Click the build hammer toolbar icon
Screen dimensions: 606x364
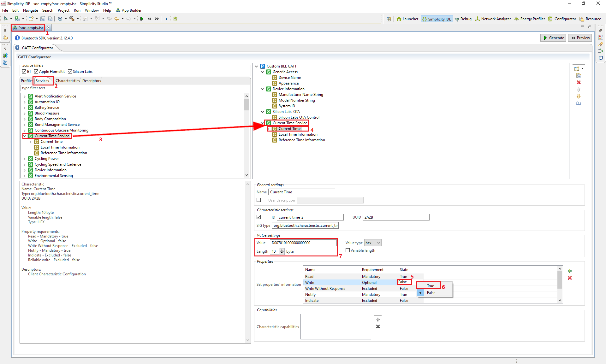click(x=72, y=19)
